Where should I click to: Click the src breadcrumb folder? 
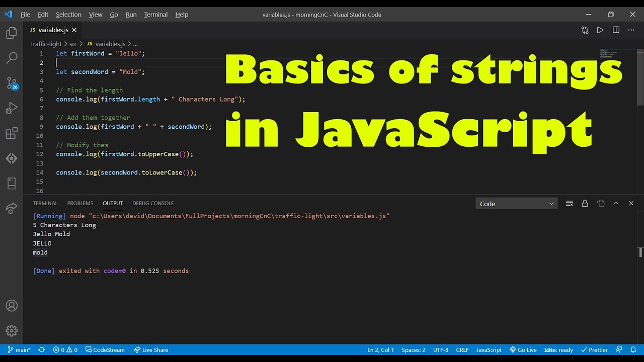click(x=73, y=44)
